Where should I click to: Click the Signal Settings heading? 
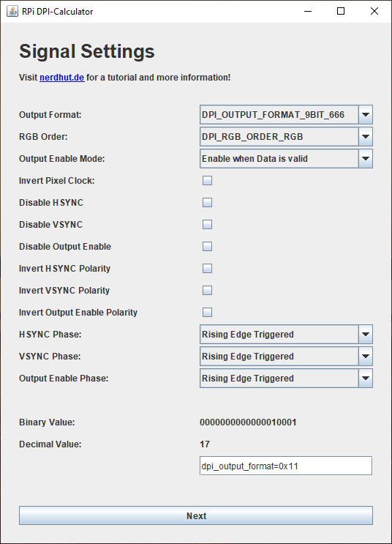point(86,51)
